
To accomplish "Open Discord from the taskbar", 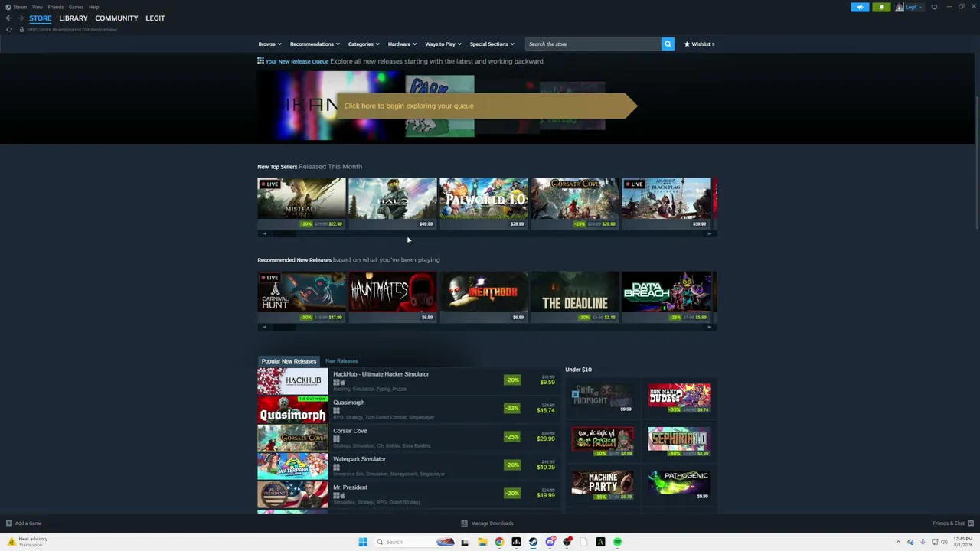I will click(550, 542).
